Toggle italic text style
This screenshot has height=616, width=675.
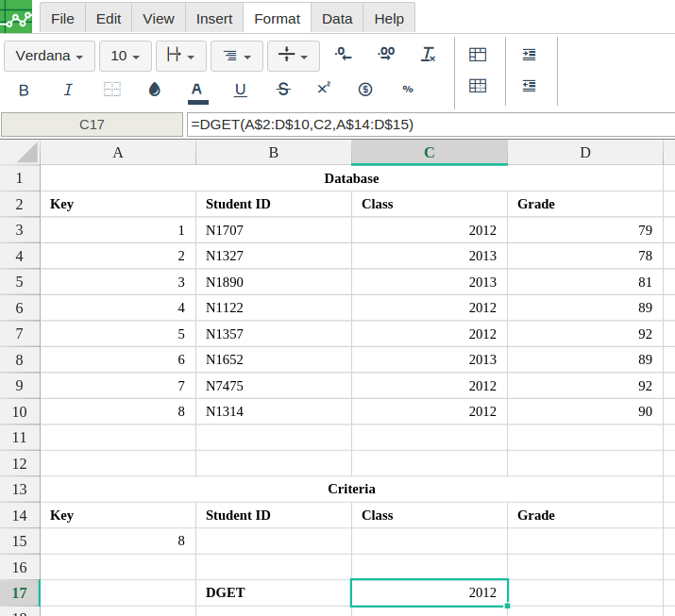68,90
